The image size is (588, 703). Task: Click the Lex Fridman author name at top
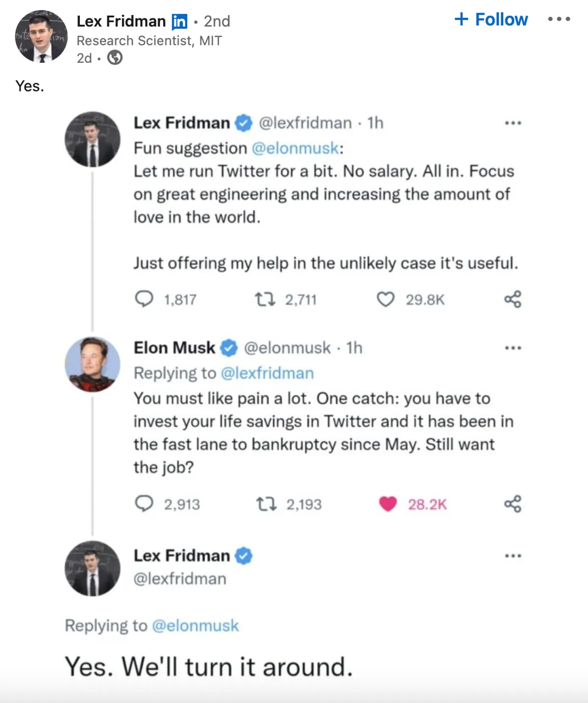coord(121,22)
